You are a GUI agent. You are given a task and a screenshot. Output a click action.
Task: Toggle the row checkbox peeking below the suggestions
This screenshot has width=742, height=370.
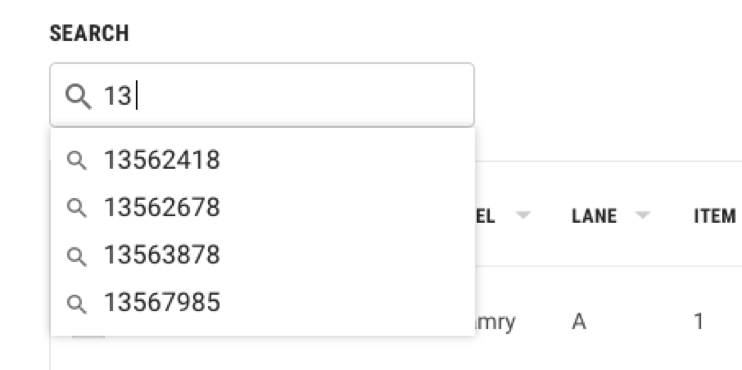88,337
